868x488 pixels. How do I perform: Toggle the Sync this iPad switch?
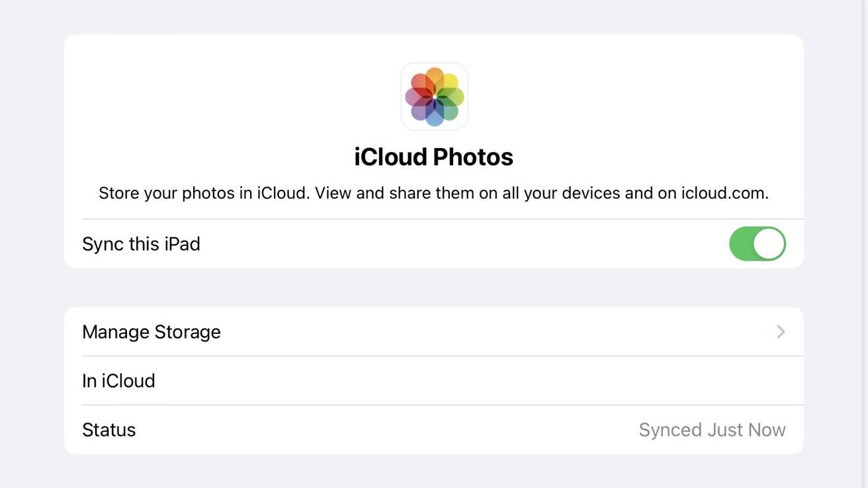(x=757, y=244)
